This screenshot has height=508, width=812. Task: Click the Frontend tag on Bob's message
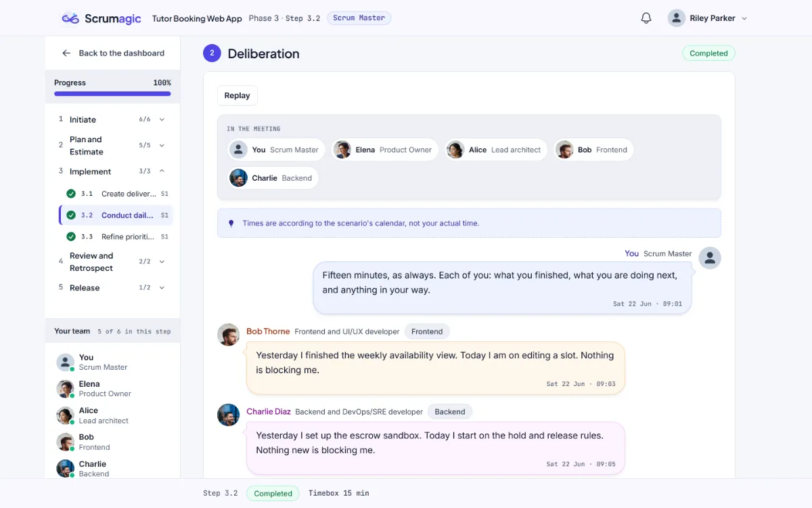point(427,331)
